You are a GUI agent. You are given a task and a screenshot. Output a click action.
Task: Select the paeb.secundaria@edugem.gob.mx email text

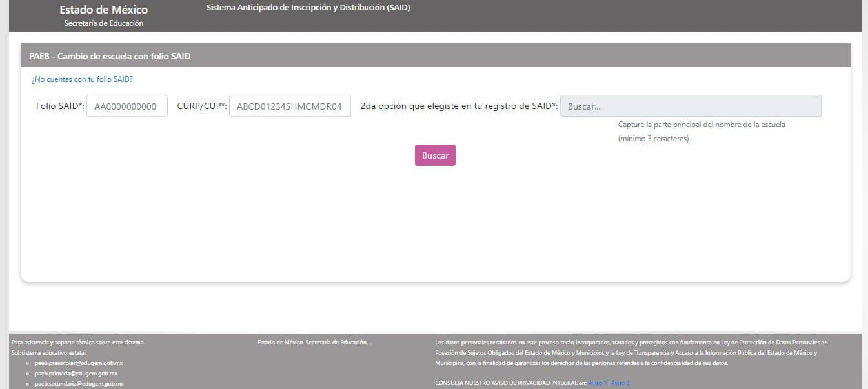(79, 384)
